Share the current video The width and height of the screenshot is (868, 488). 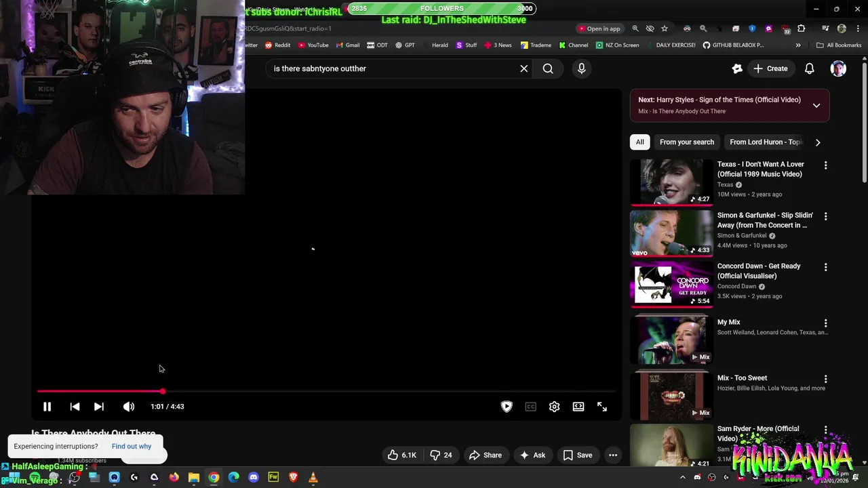tap(486, 455)
